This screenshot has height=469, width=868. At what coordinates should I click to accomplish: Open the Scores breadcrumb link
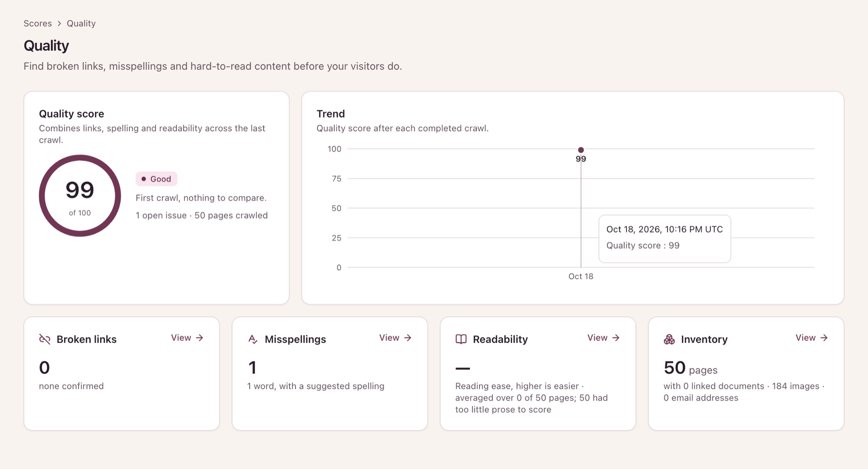(38, 23)
